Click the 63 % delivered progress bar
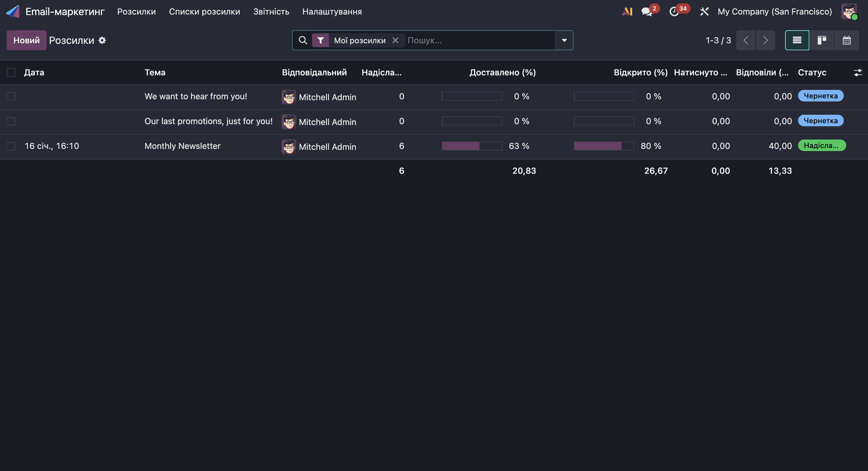 coord(472,146)
